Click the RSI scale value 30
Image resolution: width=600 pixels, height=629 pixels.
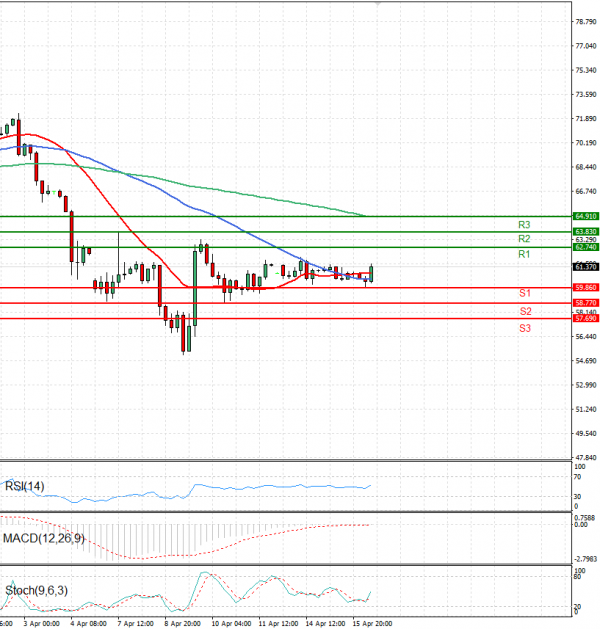pyautogui.click(x=578, y=497)
